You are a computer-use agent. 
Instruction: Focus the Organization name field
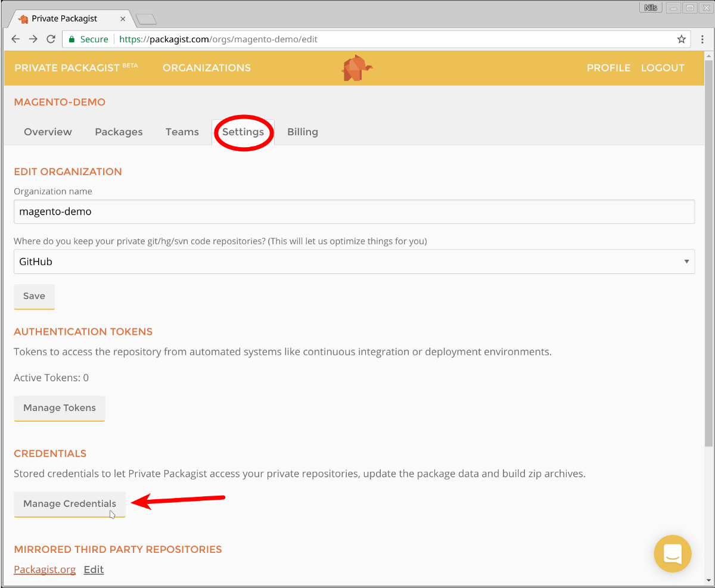[354, 211]
